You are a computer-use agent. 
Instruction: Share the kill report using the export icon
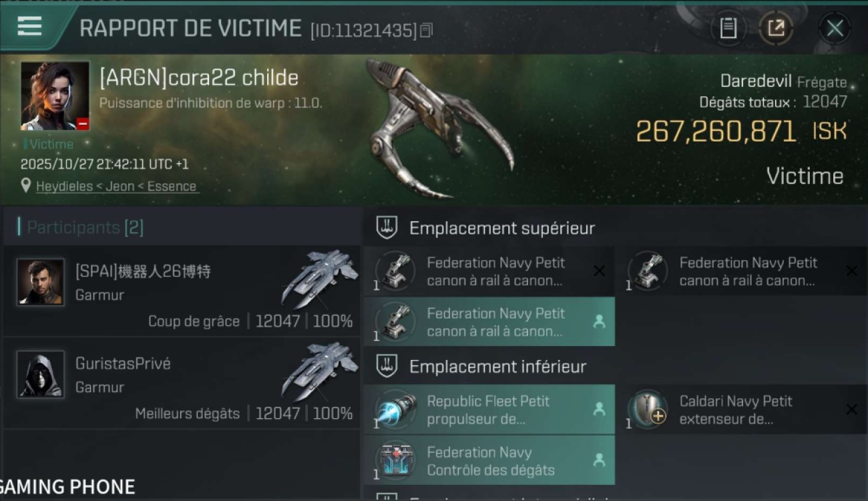(x=776, y=28)
